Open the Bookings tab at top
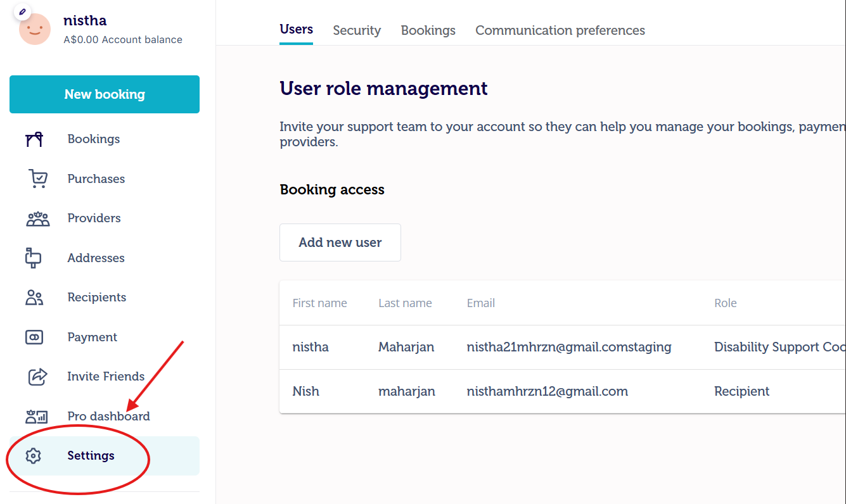 [428, 30]
